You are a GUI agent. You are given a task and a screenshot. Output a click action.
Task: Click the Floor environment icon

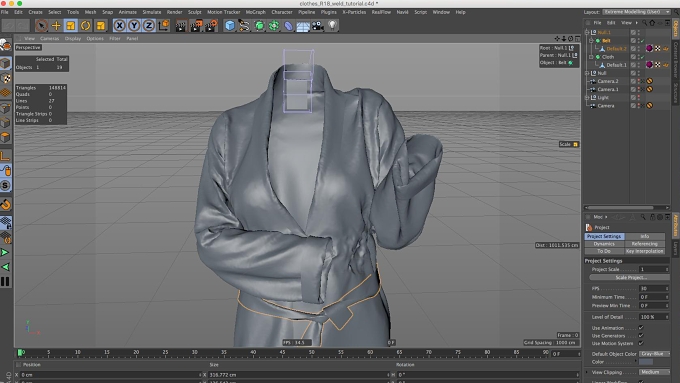tap(303, 26)
